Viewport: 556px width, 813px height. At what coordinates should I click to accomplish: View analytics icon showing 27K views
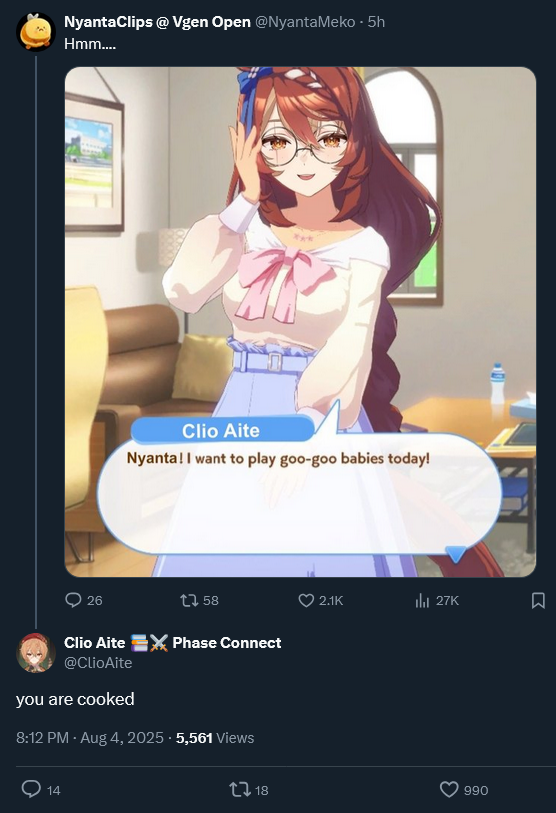[x=422, y=600]
